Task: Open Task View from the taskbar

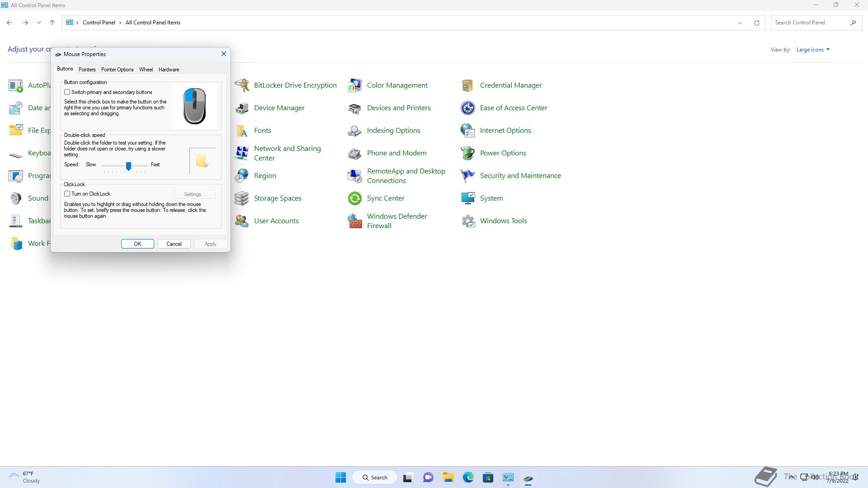Action: coord(408,478)
